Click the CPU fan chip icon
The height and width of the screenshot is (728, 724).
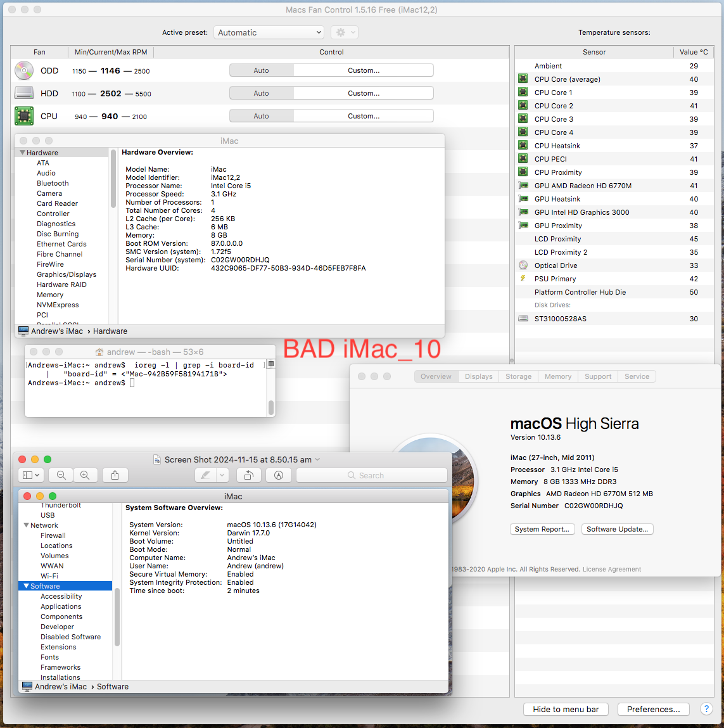[23, 116]
